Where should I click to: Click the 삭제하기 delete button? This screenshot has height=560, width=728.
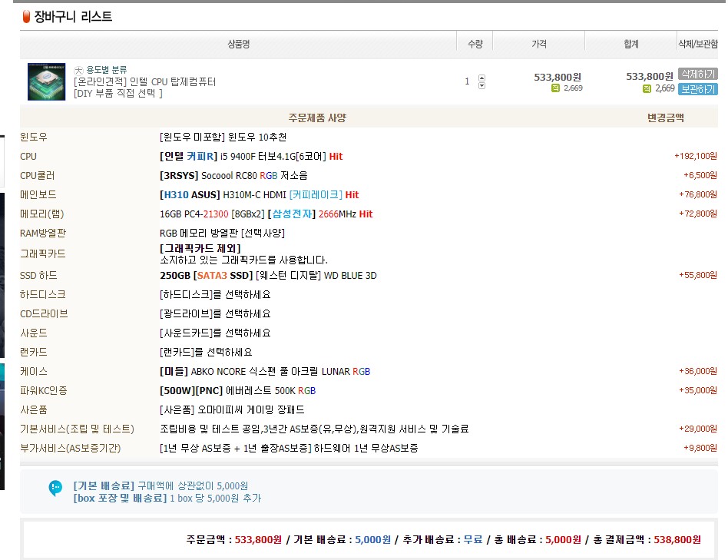pos(697,74)
